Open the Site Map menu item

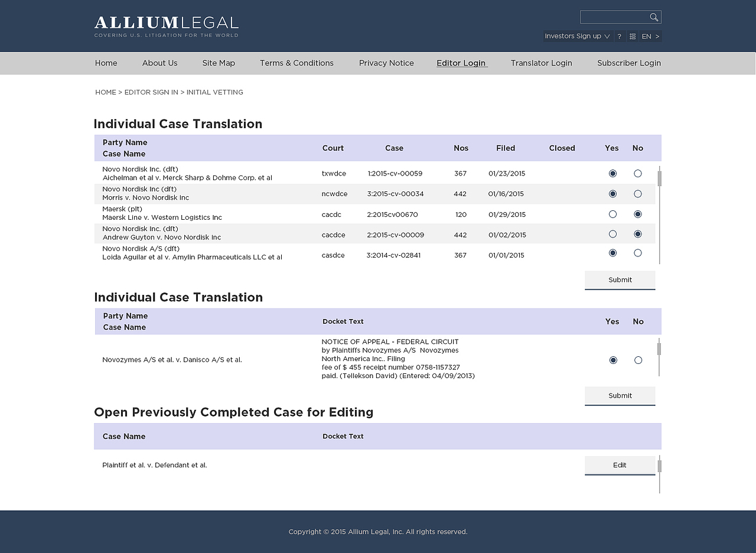coord(219,63)
